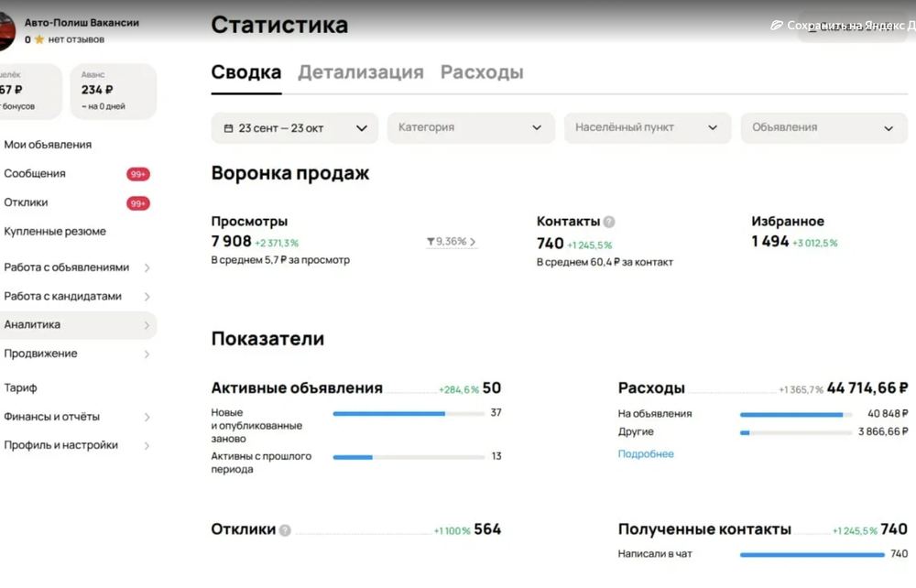The image size is (916, 588).
Task: Click the 7 908 views value
Action: pyautogui.click(x=232, y=241)
